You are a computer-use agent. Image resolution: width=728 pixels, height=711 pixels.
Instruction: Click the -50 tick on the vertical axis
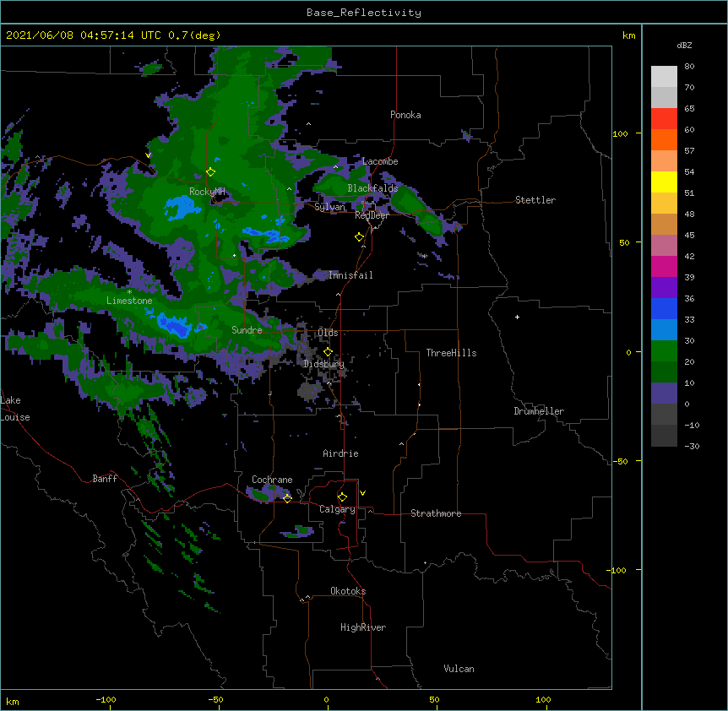pos(620,461)
